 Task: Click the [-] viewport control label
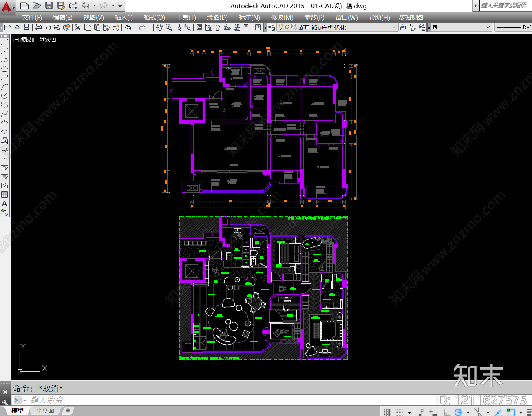(x=16, y=39)
